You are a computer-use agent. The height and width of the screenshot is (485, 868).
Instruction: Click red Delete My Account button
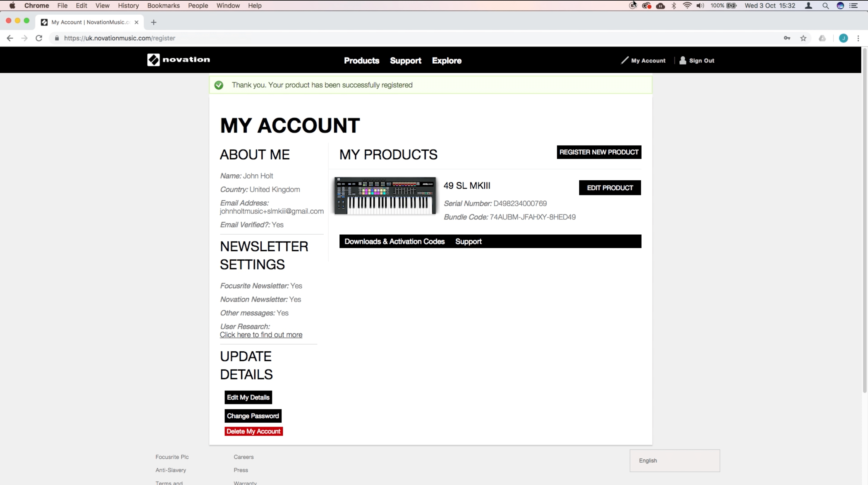pyautogui.click(x=254, y=431)
